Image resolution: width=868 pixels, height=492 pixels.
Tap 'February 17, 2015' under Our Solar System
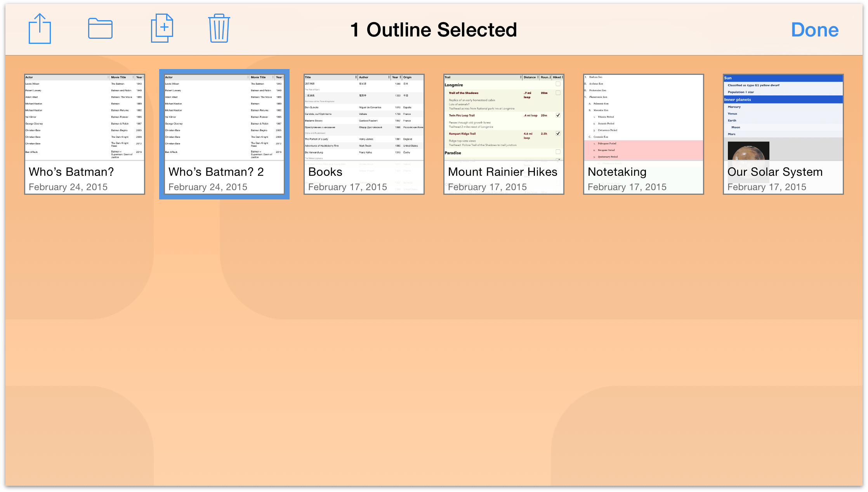(767, 187)
